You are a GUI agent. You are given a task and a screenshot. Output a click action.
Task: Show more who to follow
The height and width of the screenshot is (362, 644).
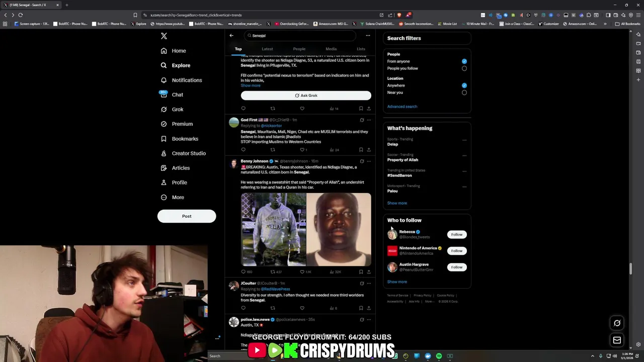[397, 282]
